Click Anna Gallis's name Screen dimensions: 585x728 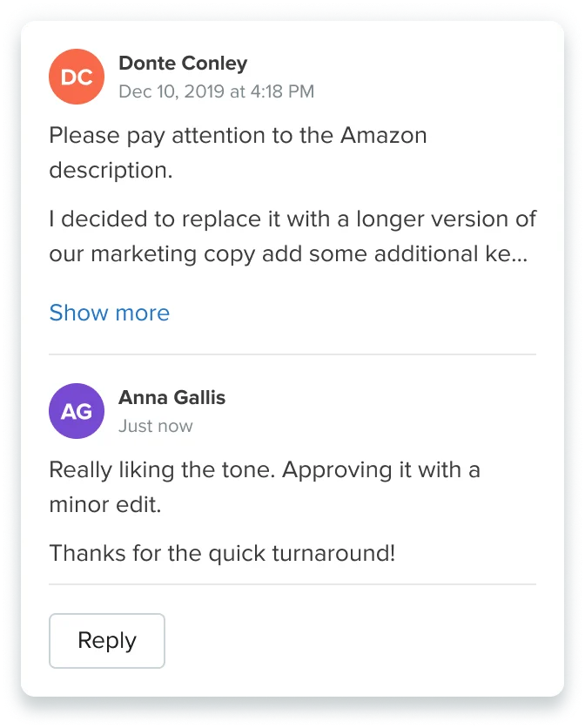click(171, 398)
